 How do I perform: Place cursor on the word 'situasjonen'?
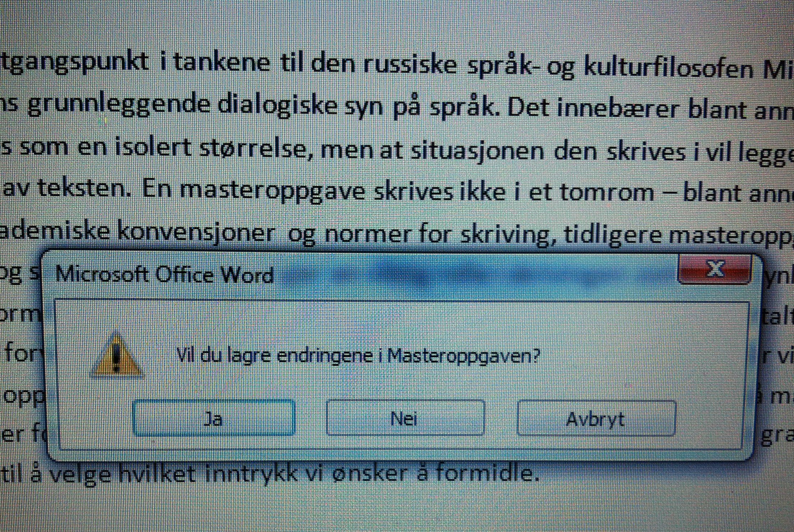click(x=478, y=151)
